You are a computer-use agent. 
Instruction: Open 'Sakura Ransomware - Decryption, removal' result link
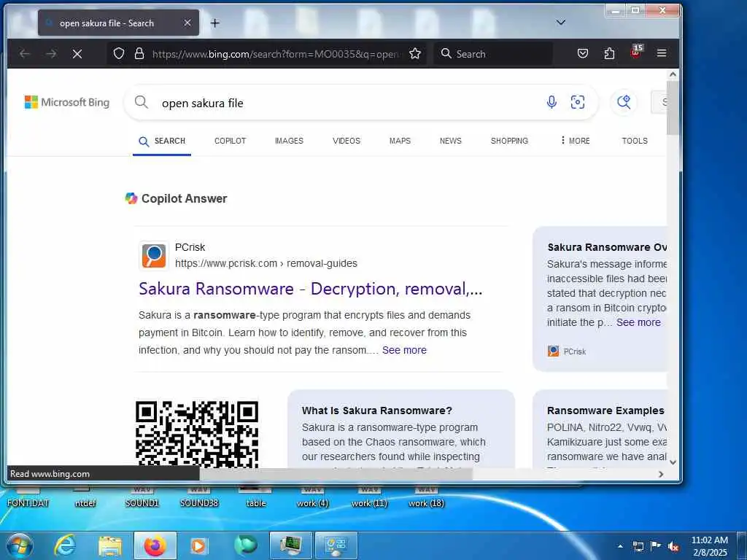click(x=311, y=289)
